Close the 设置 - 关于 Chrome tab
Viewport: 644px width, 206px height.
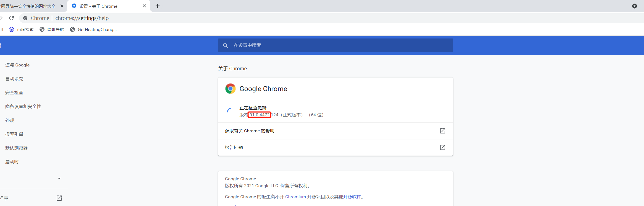tap(144, 6)
